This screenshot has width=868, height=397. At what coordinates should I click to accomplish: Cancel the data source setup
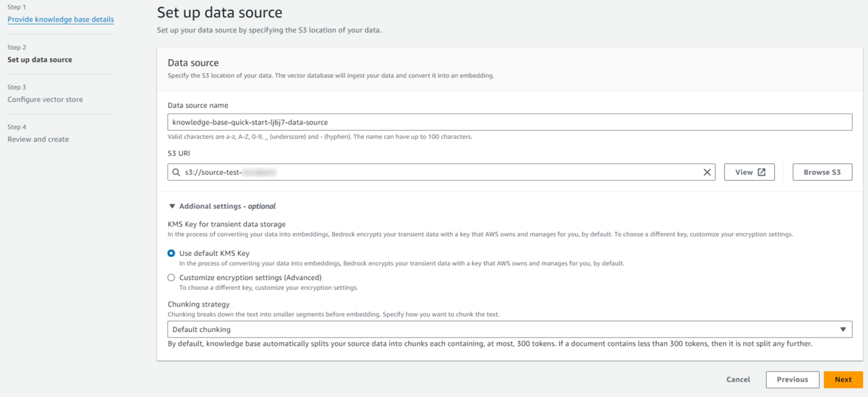[x=738, y=380]
